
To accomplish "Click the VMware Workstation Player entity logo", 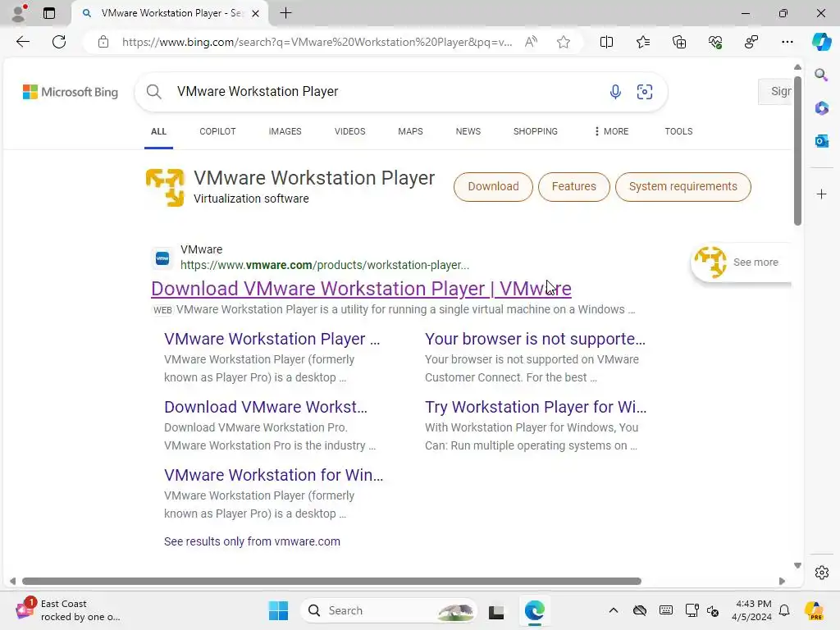I will (165, 187).
